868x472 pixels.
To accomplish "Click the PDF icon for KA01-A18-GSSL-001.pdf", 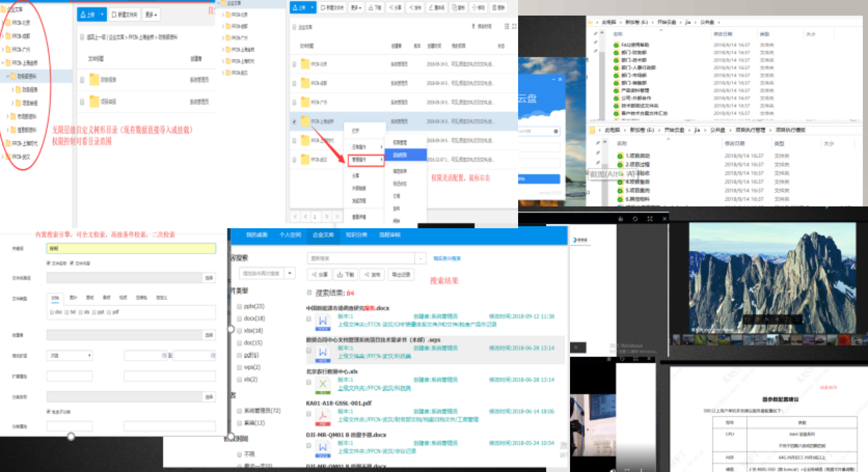I will tap(322, 417).
